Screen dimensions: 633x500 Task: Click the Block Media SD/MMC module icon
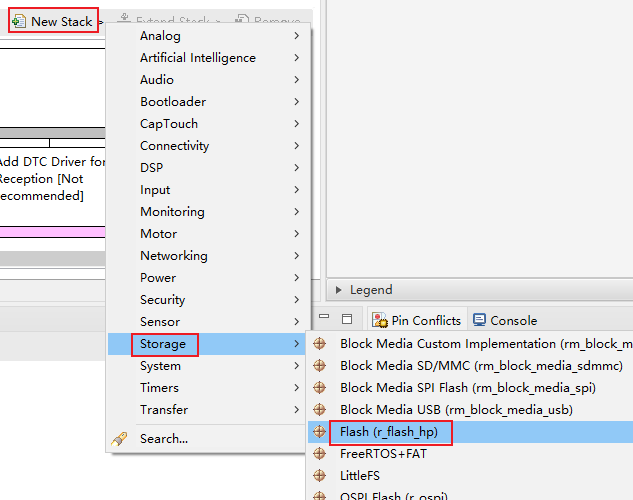(320, 366)
